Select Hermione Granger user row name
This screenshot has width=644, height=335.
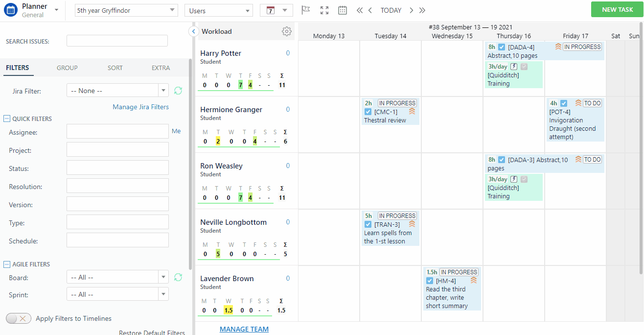[231, 110]
